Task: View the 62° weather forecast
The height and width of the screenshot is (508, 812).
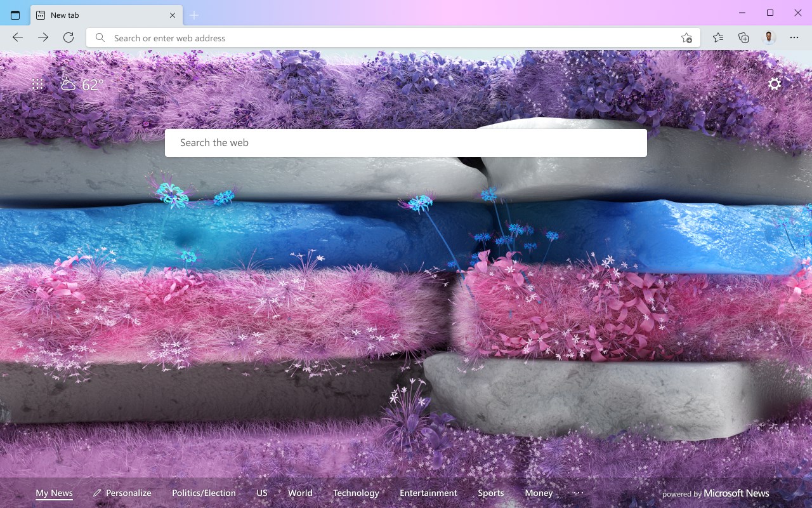Action: click(82, 84)
